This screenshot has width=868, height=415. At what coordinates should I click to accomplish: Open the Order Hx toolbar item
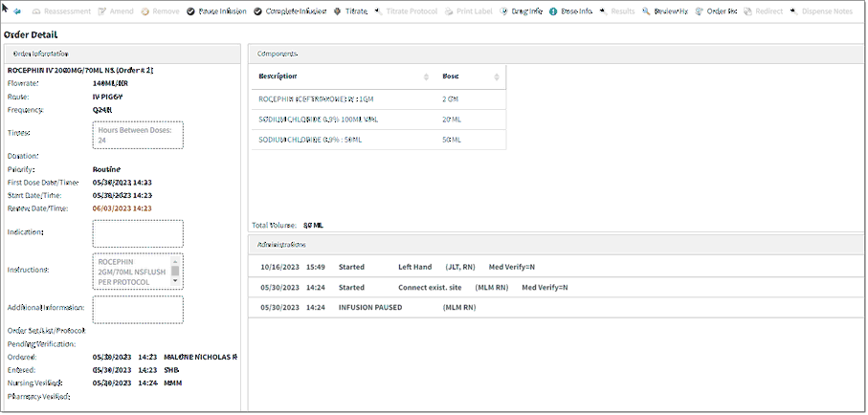pos(717,11)
